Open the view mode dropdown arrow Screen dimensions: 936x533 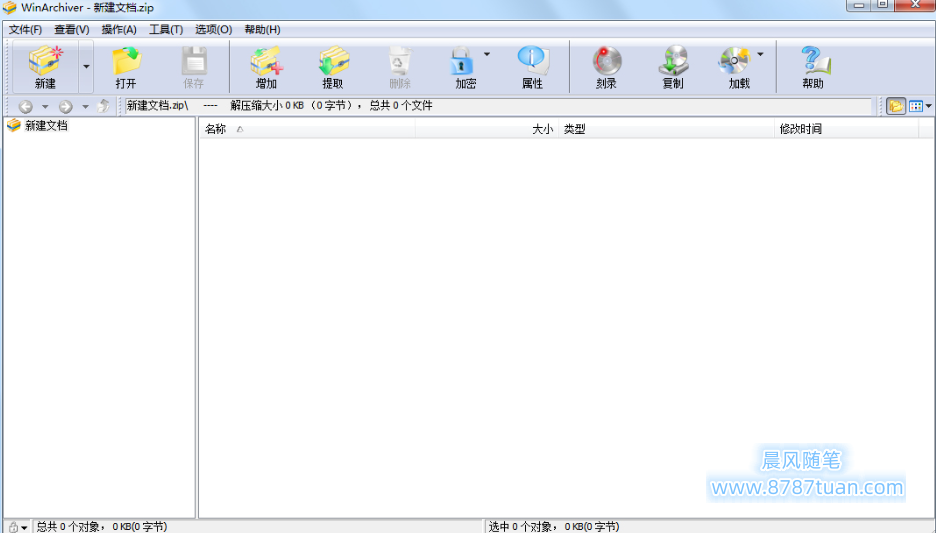[x=928, y=107]
